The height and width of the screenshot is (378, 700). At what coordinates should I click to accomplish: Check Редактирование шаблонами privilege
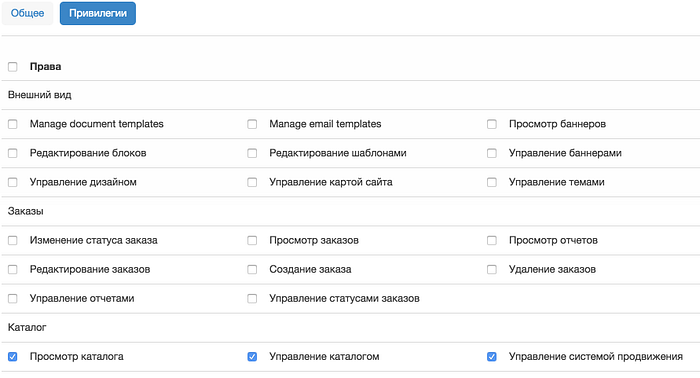point(252,153)
